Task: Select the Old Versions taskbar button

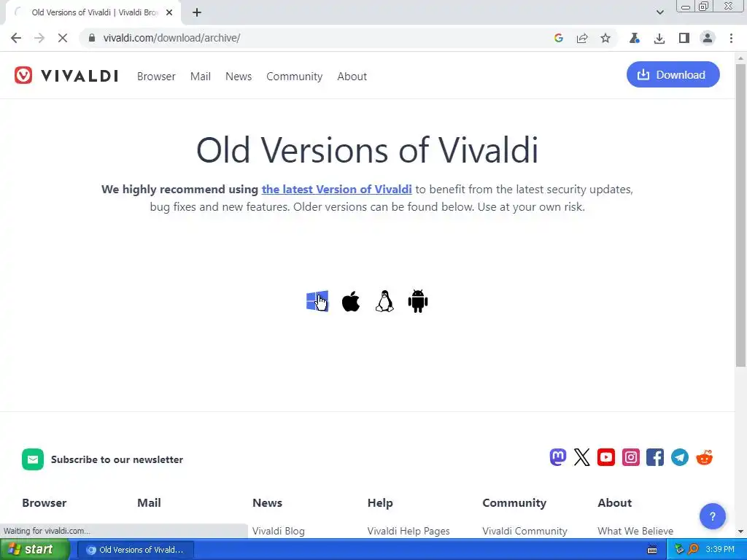Action: 135,550
